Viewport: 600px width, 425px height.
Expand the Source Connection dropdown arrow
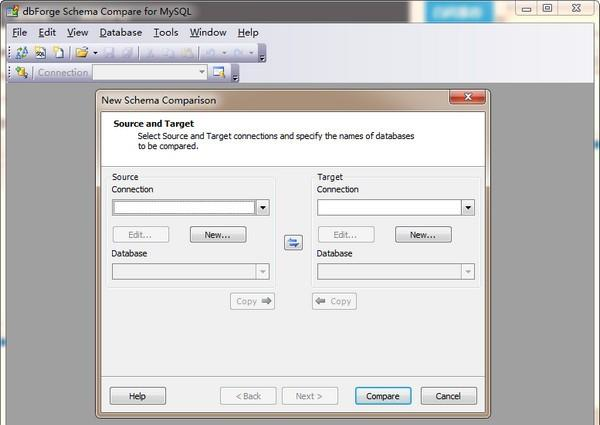[x=262, y=208]
